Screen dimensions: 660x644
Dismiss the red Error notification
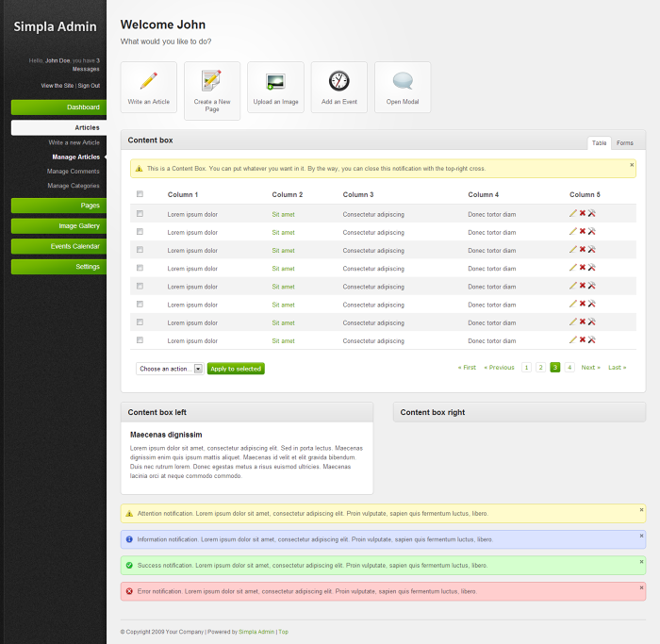pos(641,586)
